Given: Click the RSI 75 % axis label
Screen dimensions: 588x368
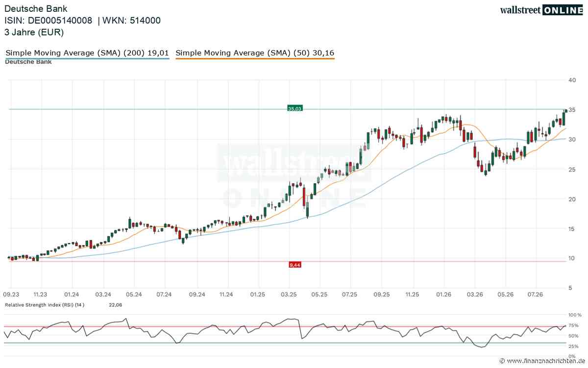Looking at the screenshot, I should [574, 325].
